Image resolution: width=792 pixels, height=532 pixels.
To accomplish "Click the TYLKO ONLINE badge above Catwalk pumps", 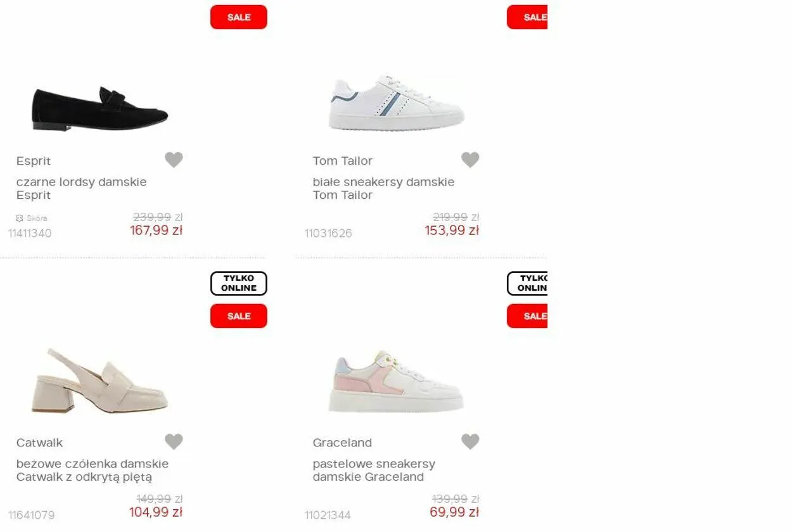I will coord(239,283).
